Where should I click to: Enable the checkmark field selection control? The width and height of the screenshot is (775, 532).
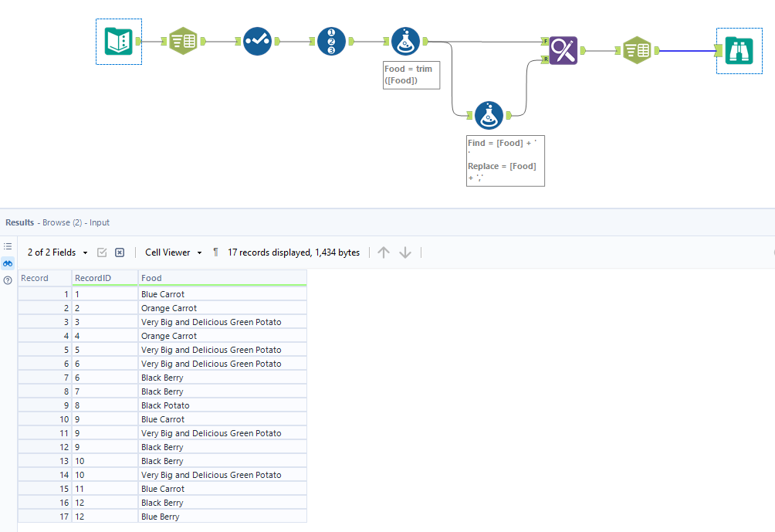[x=103, y=252]
